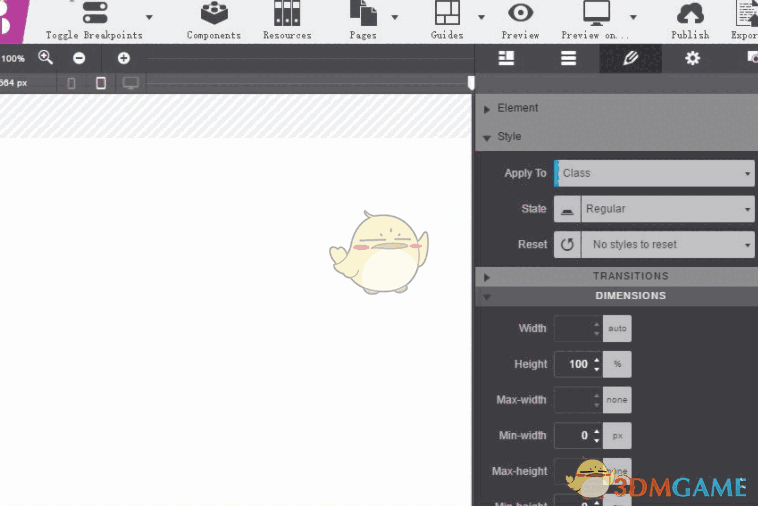The image size is (758, 506).
Task: Switch to the settings gear panel tab
Action: [692, 58]
